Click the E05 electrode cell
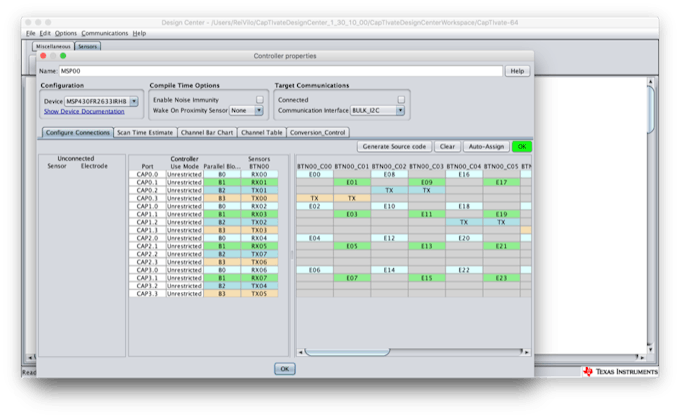The height and width of the screenshot is (418, 680). coord(352,246)
